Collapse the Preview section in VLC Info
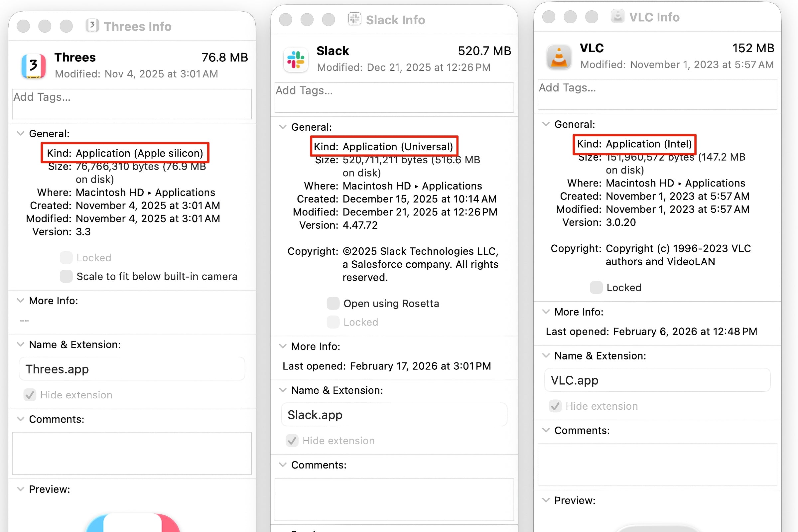This screenshot has height=532, width=798. [546, 500]
